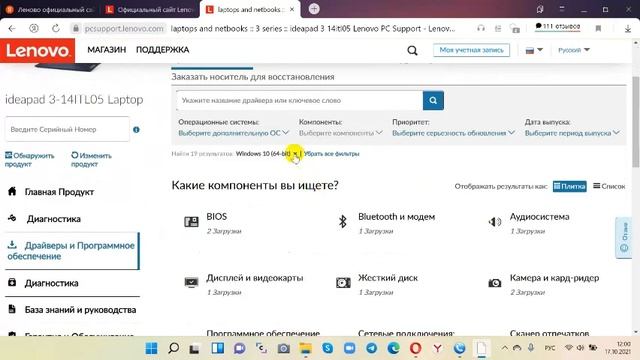
Task: Click Заказать носитель для восстановления tab
Action: point(253,77)
